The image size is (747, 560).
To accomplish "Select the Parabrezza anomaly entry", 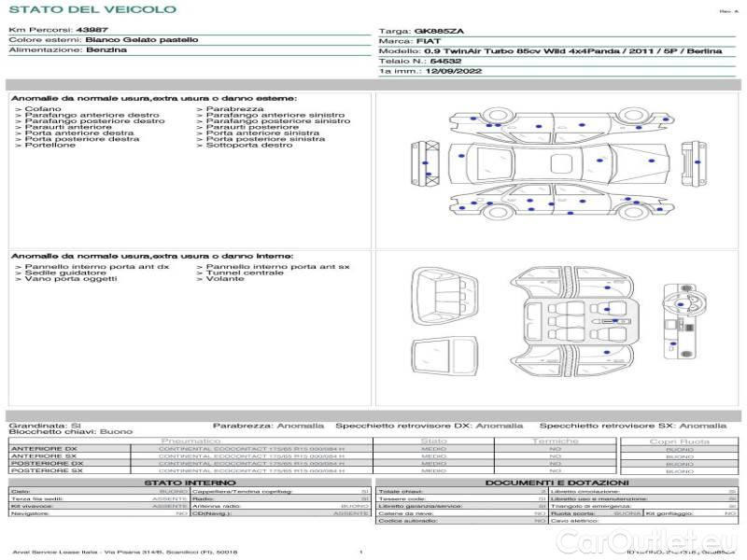I will (x=229, y=109).
